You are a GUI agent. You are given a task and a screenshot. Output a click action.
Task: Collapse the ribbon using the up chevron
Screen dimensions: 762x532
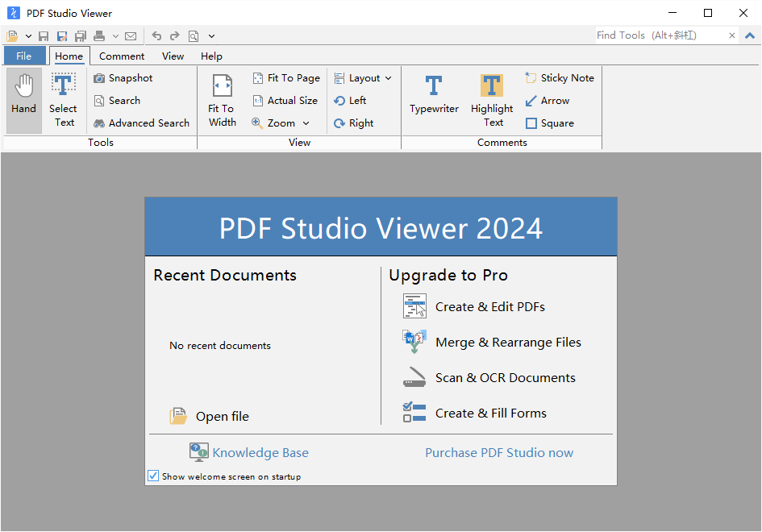[x=750, y=35]
